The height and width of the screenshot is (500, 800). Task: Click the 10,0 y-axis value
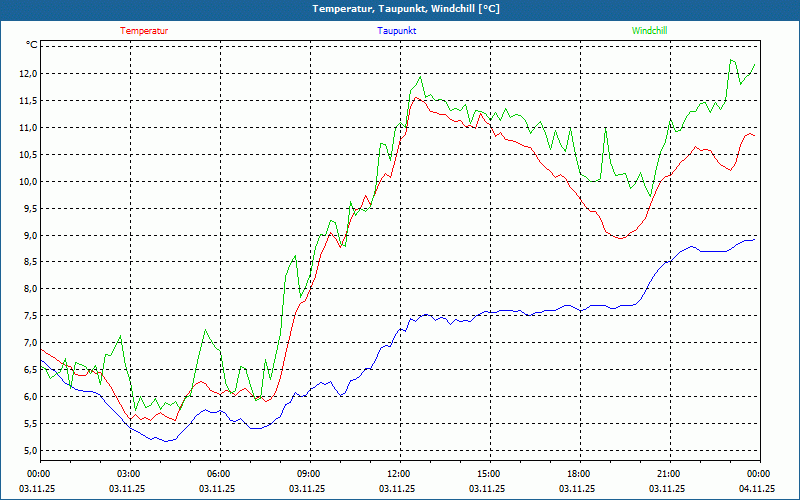click(x=27, y=182)
